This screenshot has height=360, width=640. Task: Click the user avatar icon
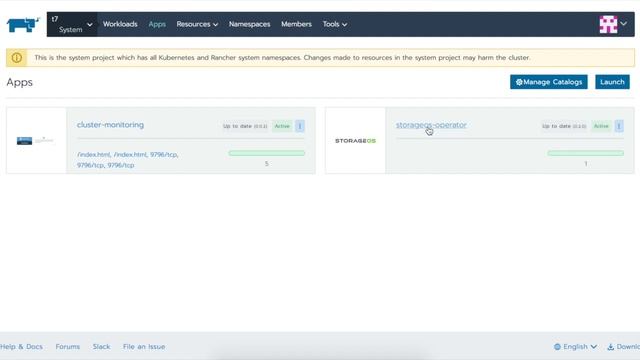608,24
